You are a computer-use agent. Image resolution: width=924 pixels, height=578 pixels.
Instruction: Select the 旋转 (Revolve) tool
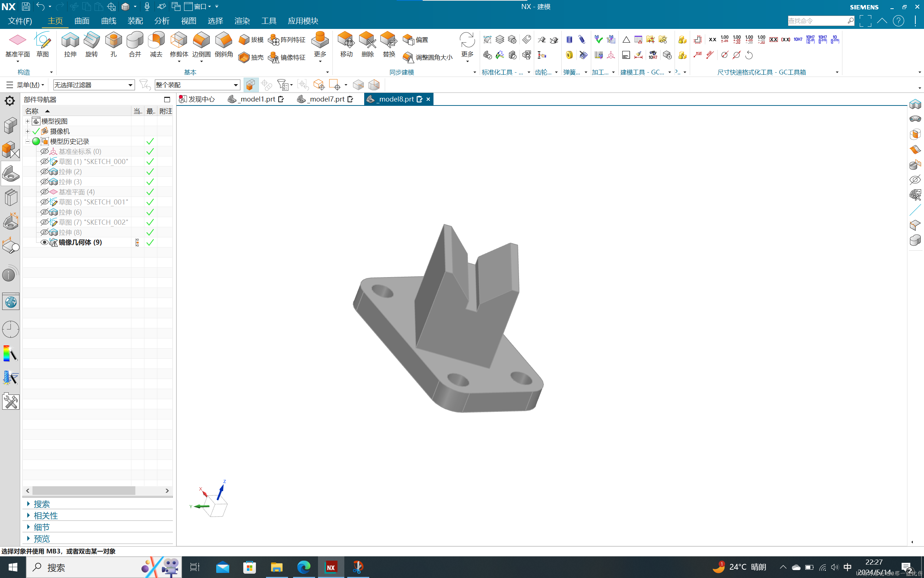point(92,45)
